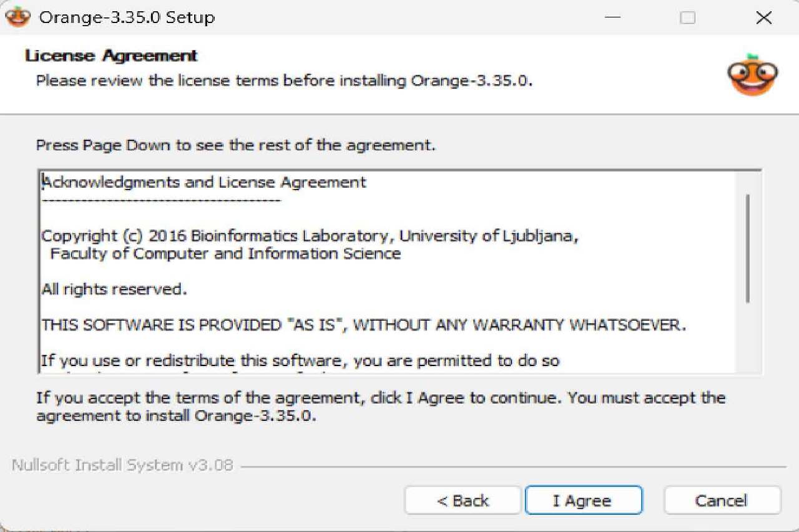Screen dimensions: 799x532
Task: Click the 'THIS SOFTWARE IS PROVIDED AS IS' line
Action: pyautogui.click(x=363, y=325)
